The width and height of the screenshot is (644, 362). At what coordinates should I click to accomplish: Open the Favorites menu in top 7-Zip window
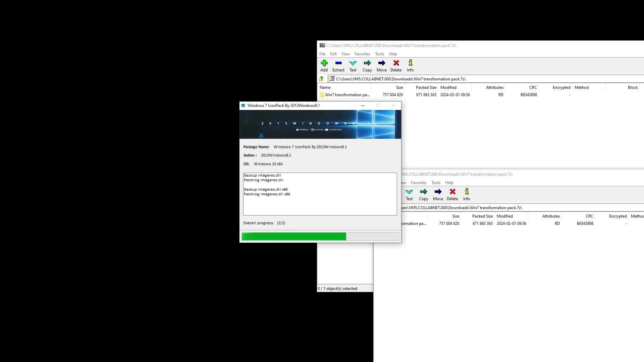click(x=362, y=54)
